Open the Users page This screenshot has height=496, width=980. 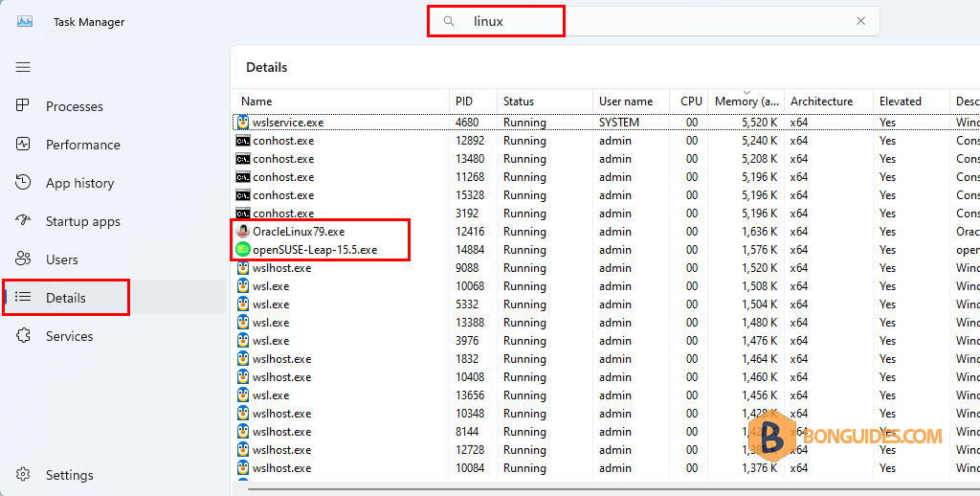coord(62,259)
